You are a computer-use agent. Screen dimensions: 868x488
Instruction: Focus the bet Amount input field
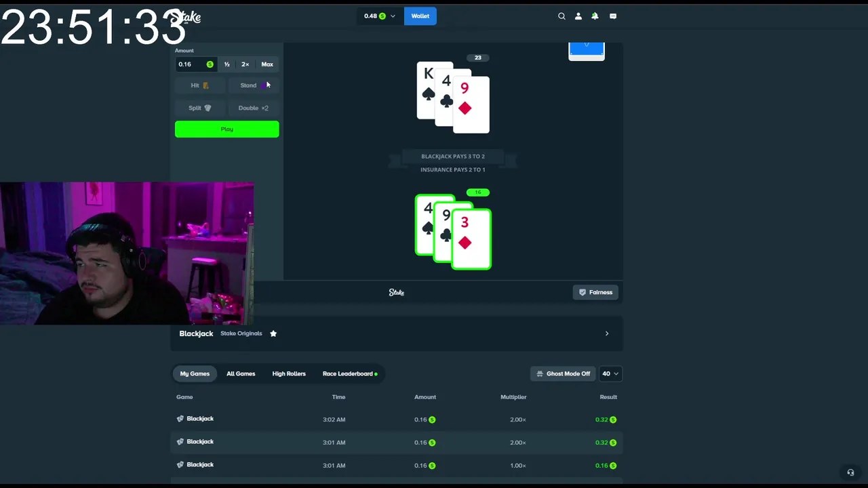[196, 64]
